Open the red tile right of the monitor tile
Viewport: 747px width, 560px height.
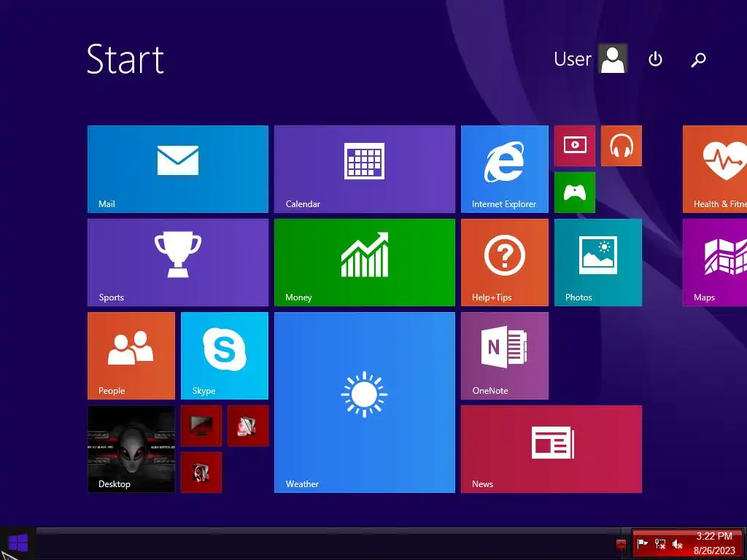[x=248, y=426]
